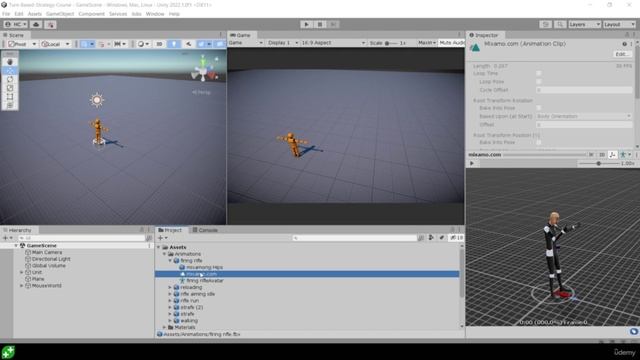
Task: Open the Window menu
Action: (155, 14)
